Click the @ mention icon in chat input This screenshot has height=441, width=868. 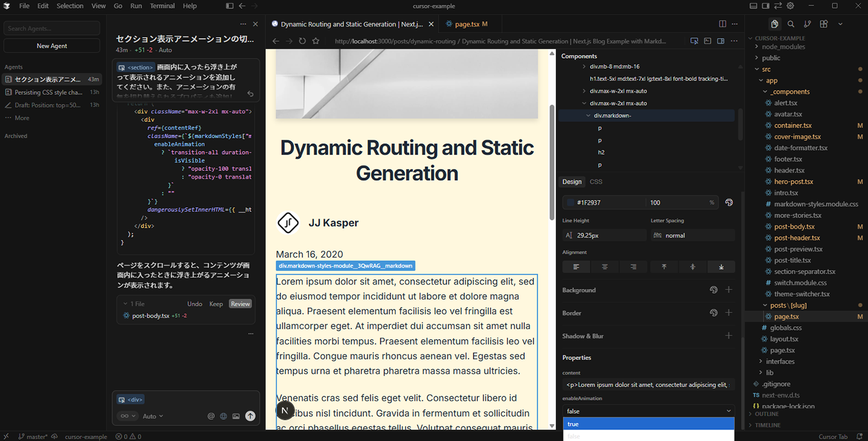(x=210, y=416)
